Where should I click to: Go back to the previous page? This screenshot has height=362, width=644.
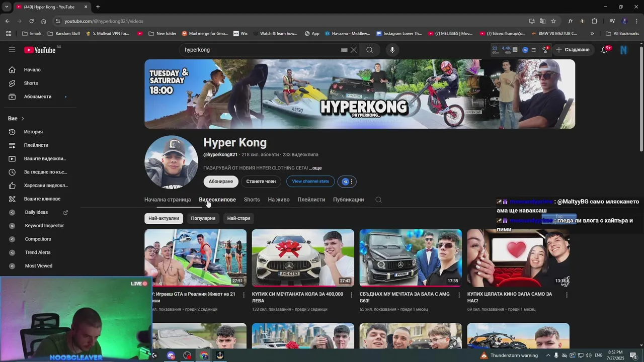[7, 21]
